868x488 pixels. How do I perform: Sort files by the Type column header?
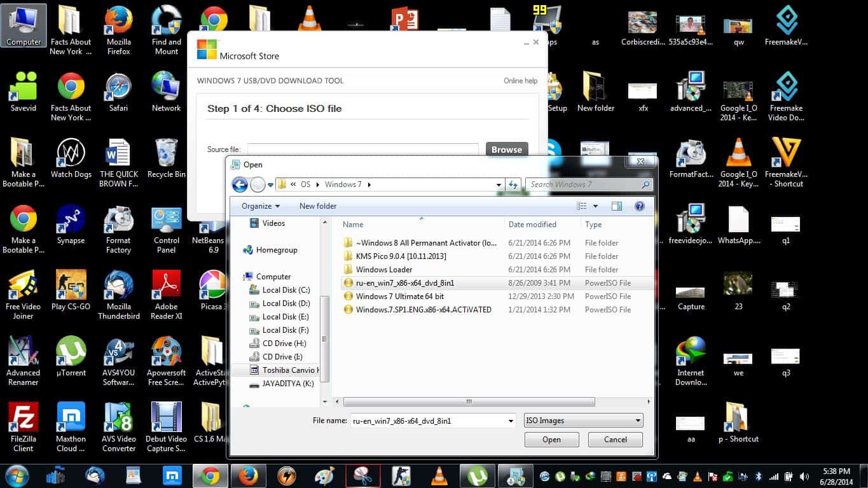click(617, 224)
